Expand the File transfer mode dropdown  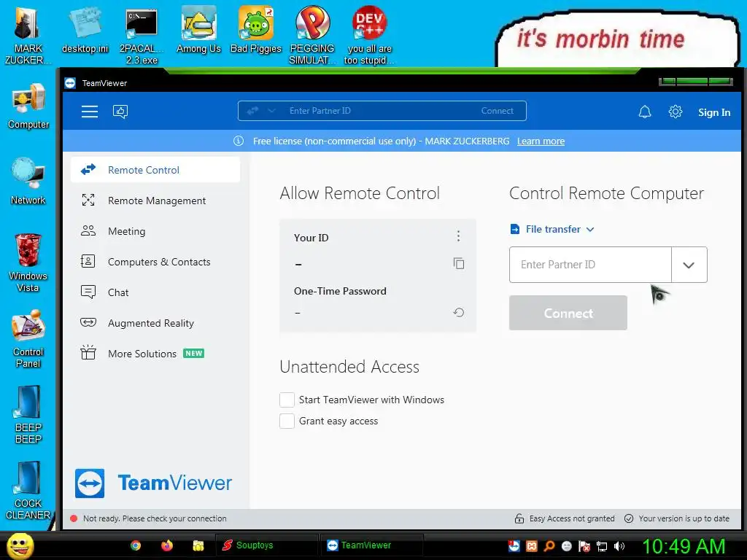pos(552,229)
